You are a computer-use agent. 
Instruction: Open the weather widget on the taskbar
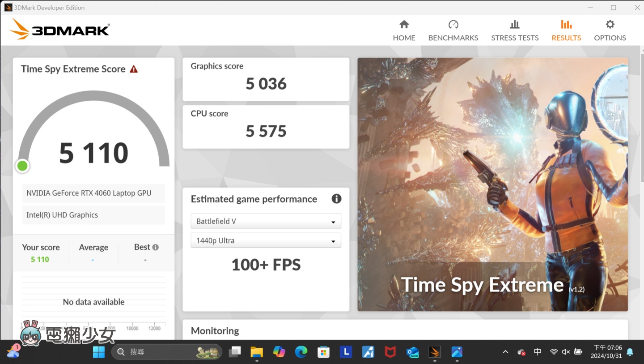pos(13,351)
